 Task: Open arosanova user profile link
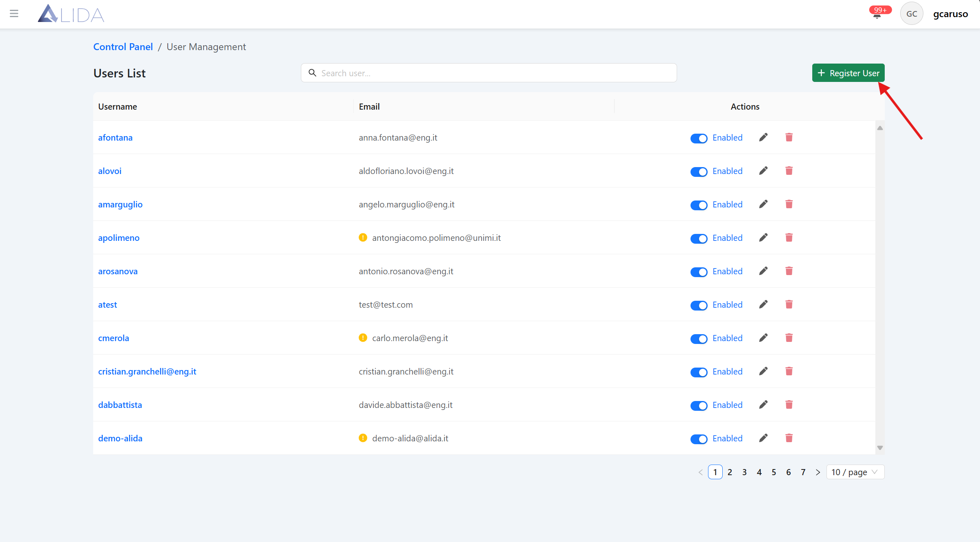118,271
